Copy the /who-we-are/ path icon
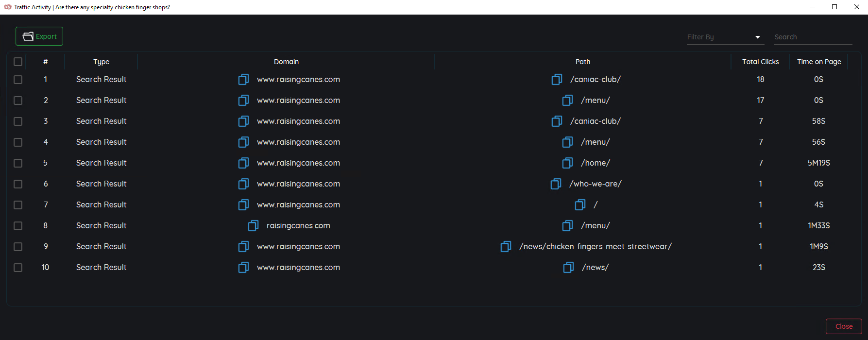The width and height of the screenshot is (868, 340). [556, 184]
